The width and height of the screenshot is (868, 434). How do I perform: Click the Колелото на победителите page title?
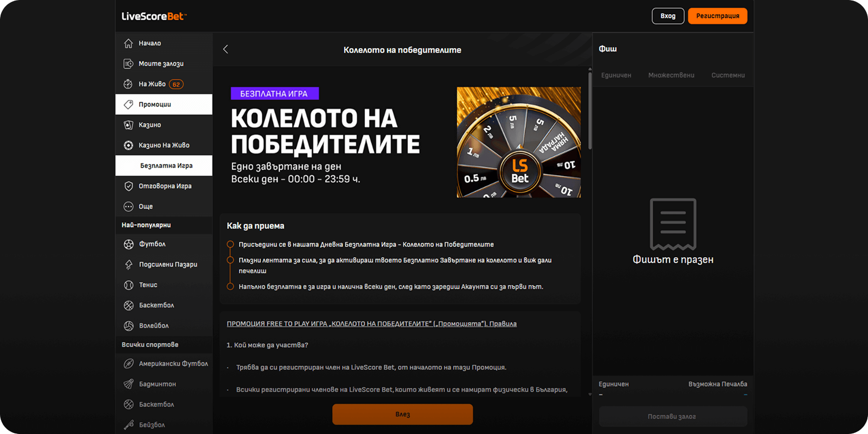(402, 50)
